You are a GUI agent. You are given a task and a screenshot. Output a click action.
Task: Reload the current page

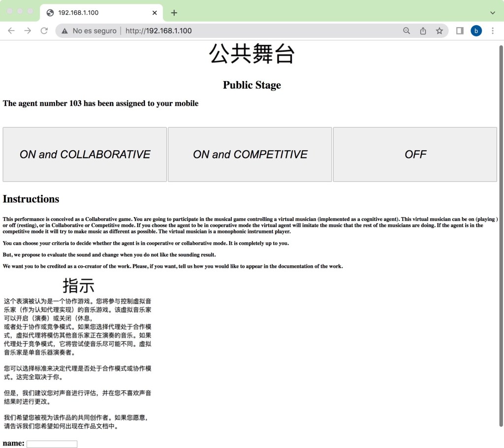coord(44,31)
